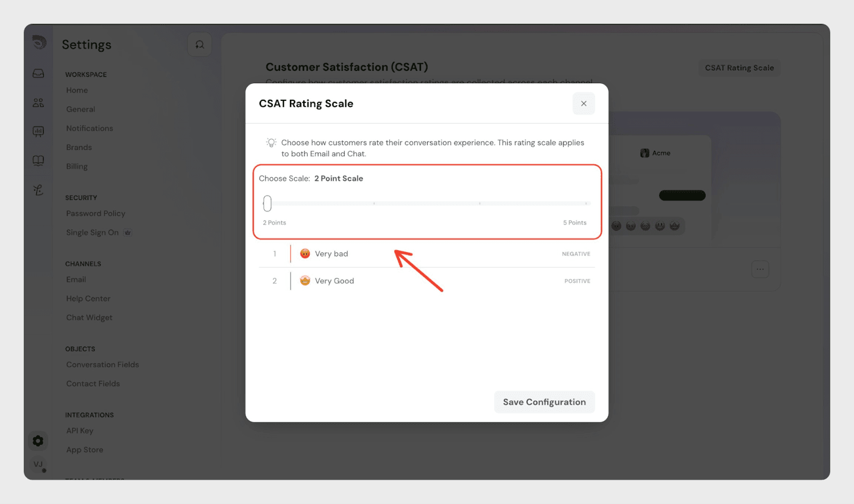Image resolution: width=854 pixels, height=504 pixels.
Task: Click the Very Good emoji icon
Action: pos(305,281)
